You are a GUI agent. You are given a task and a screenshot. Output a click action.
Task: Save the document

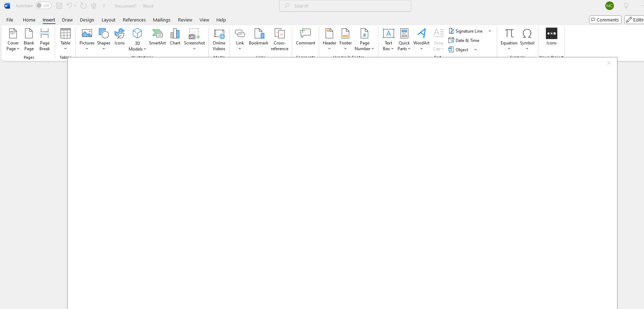click(59, 6)
